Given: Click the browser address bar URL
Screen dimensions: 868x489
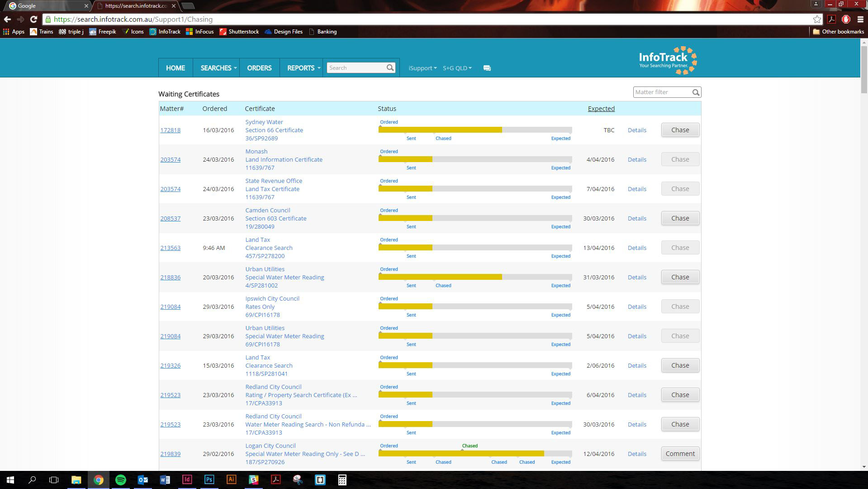Looking at the screenshot, I should pos(133,19).
